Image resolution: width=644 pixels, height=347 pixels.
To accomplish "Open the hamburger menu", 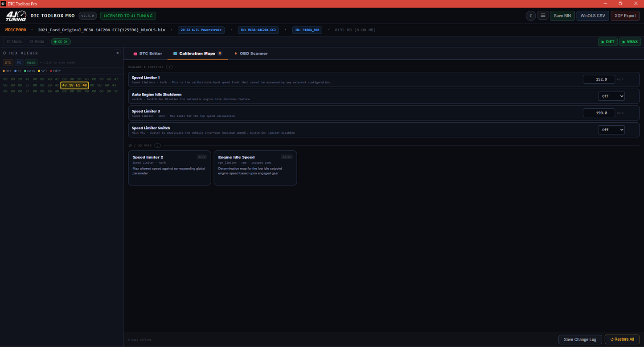I will 543,16.
